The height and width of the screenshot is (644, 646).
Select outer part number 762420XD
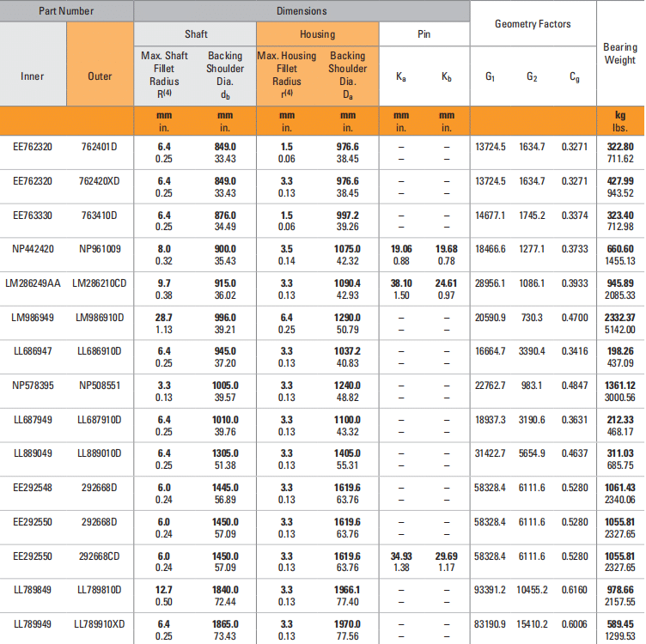pyautogui.click(x=100, y=181)
